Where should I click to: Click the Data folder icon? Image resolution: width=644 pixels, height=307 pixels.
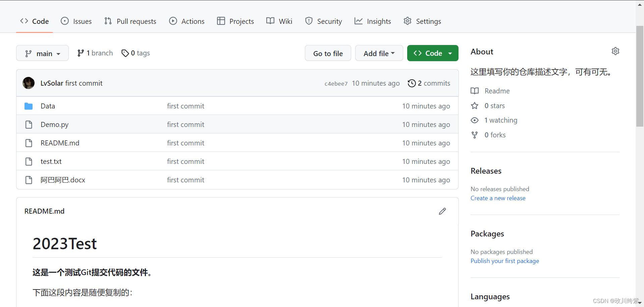click(29, 106)
